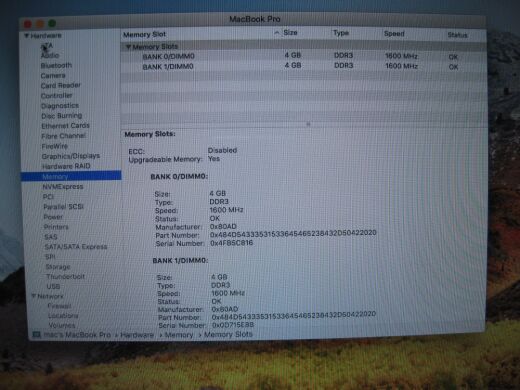Click the computer icon in path bar

37,334
